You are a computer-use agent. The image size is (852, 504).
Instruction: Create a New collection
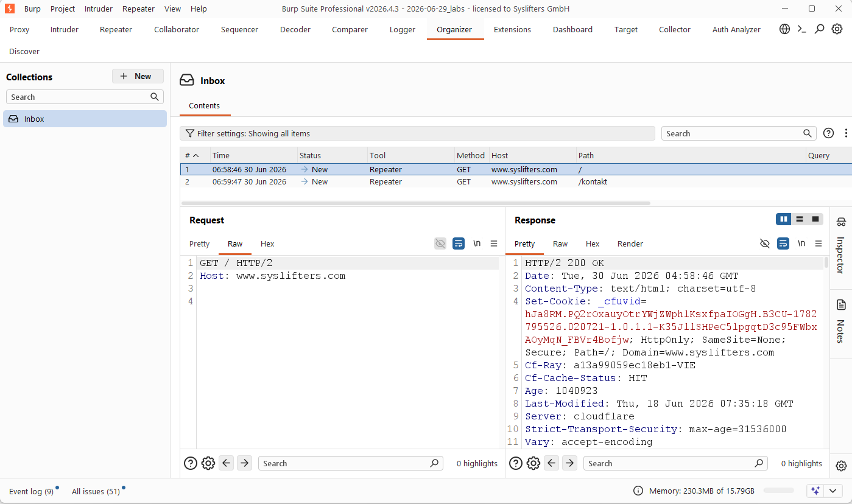[x=138, y=76]
